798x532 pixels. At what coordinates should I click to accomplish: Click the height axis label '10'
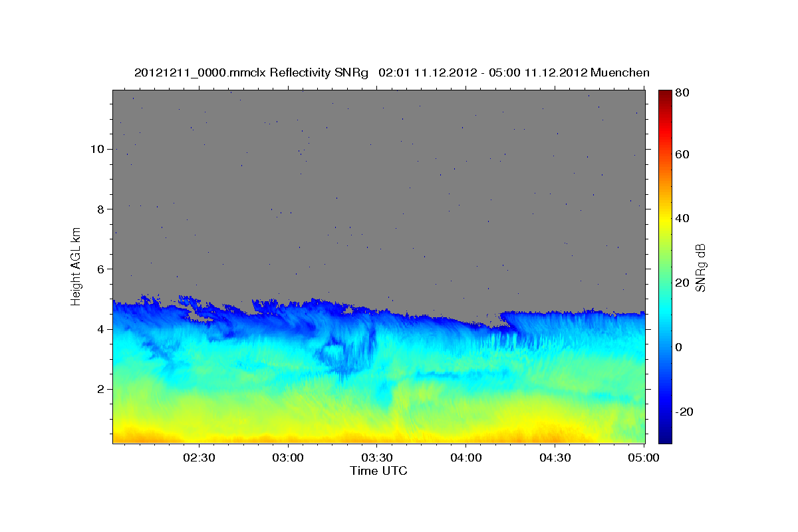coord(98,149)
